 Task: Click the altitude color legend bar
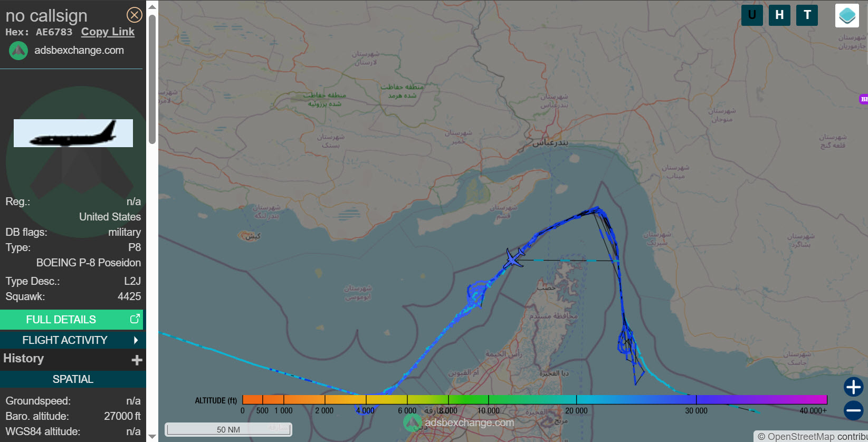pos(534,400)
